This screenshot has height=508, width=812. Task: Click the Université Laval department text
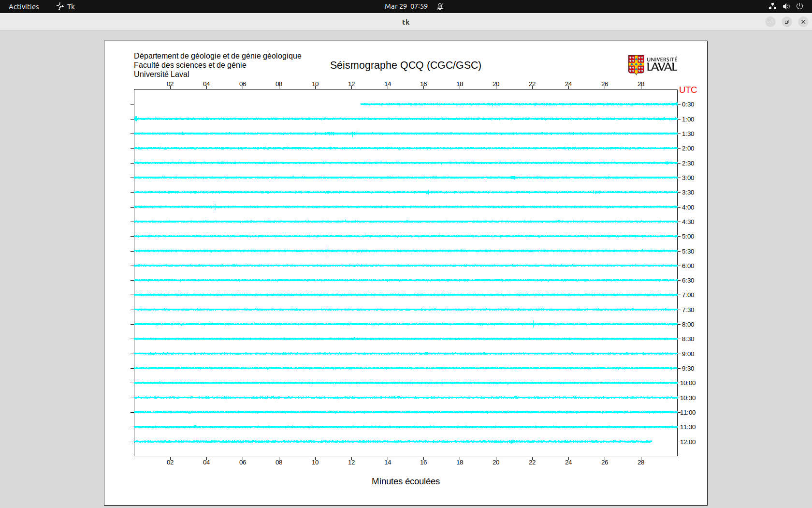(x=161, y=74)
